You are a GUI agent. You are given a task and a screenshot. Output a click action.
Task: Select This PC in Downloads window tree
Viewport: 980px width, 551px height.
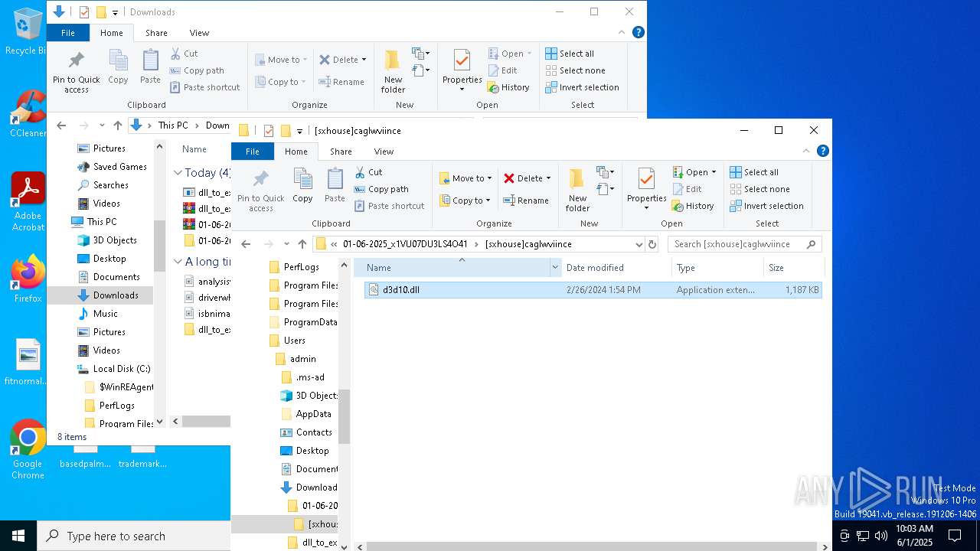click(101, 222)
